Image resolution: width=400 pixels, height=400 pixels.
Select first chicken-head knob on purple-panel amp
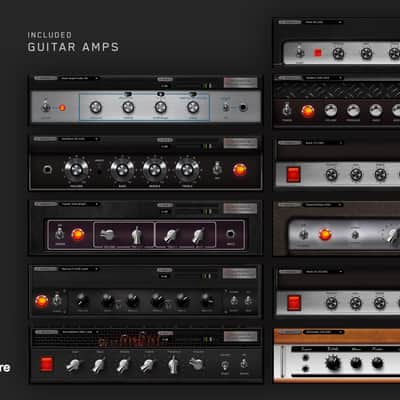pos(107,235)
